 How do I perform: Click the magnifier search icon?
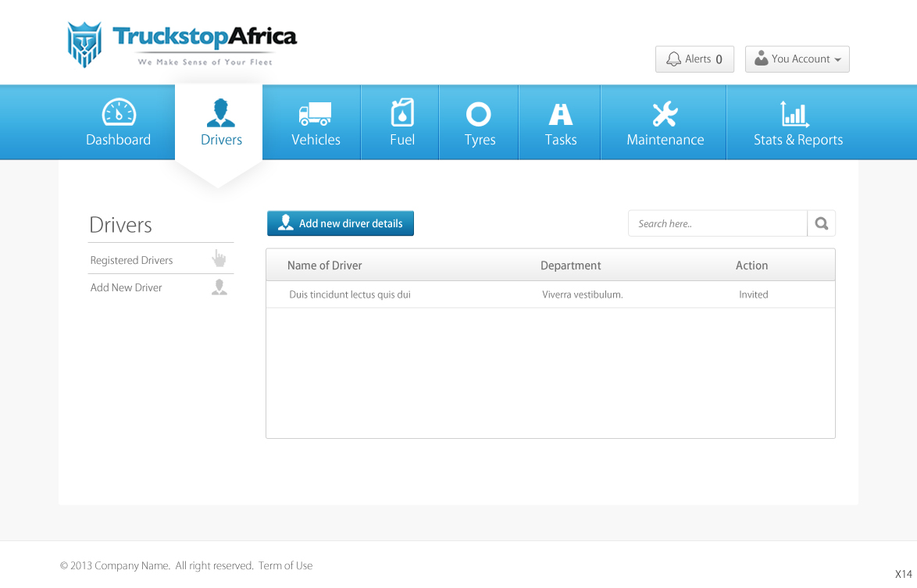point(822,223)
